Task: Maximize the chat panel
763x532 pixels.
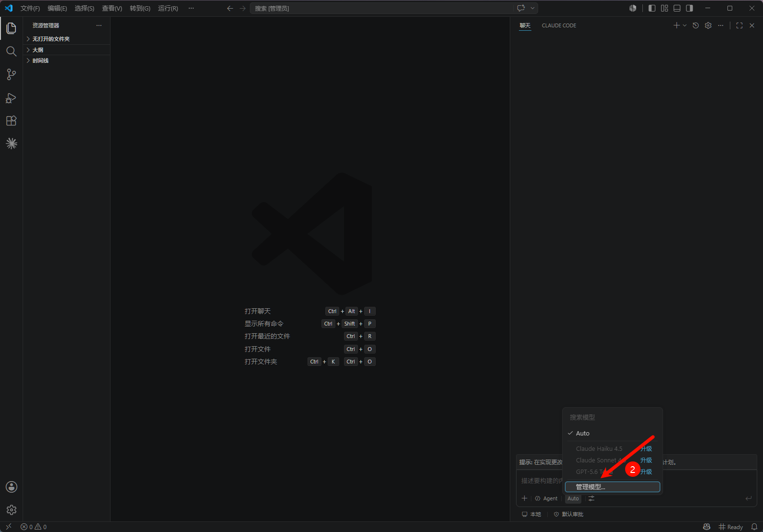Action: [x=739, y=25]
